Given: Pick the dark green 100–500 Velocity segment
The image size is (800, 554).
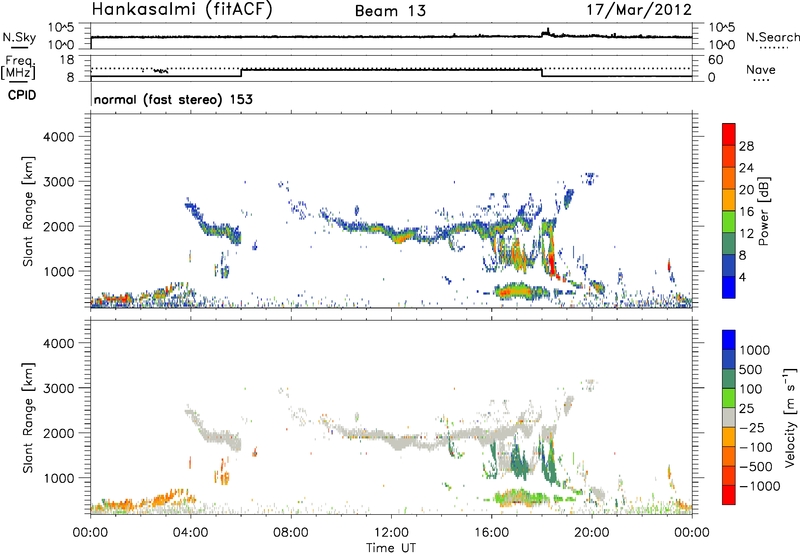Looking at the screenshot, I should point(729,379).
